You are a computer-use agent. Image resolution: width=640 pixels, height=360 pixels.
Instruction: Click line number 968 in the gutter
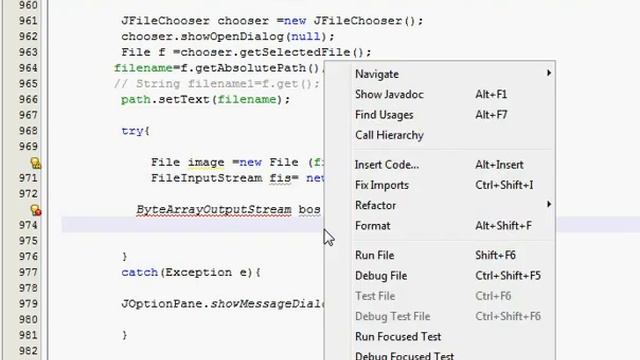coord(28,131)
